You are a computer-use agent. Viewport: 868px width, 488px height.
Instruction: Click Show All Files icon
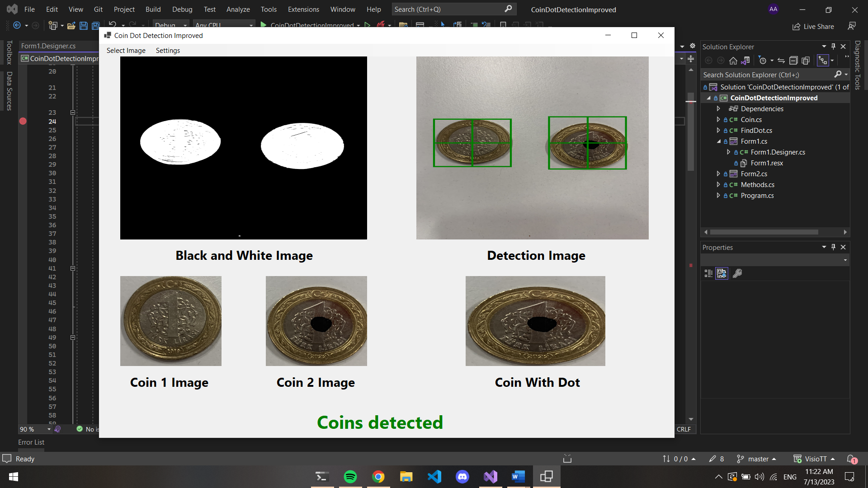click(806, 61)
